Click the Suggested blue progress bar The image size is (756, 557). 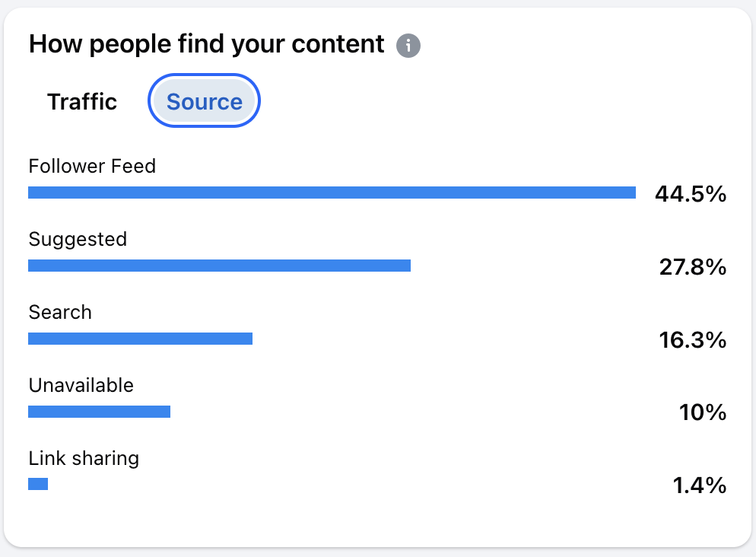coord(219,266)
